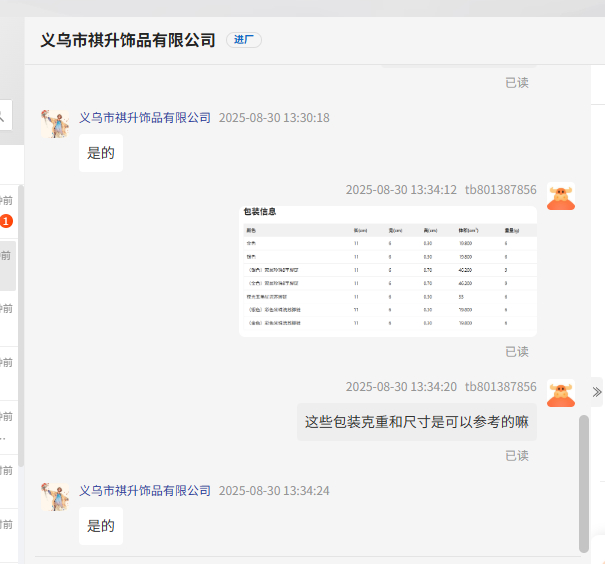Image resolution: width=605 pixels, height=564 pixels.
Task: Click the seller name link on the 13:34:24 message
Action: (x=145, y=491)
